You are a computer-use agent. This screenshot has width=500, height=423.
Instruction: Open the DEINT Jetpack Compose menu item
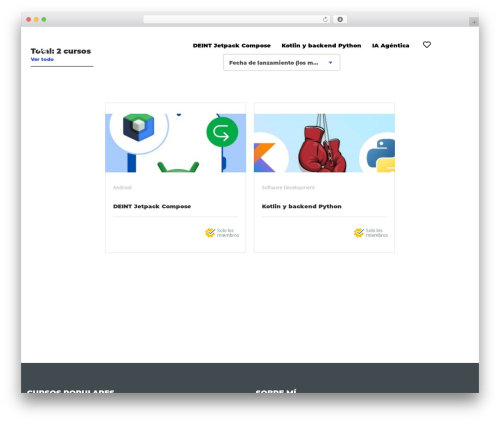pyautogui.click(x=232, y=46)
